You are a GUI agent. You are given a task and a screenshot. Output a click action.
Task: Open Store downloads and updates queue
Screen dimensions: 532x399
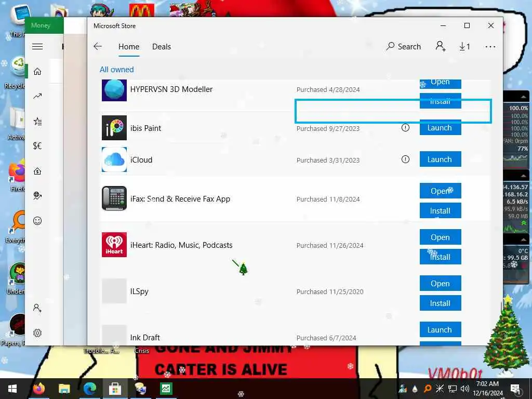point(464,46)
